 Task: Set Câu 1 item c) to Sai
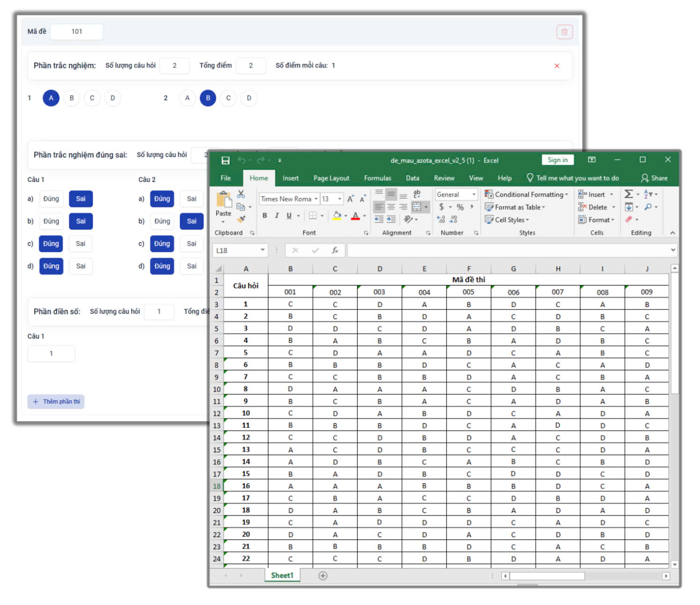81,243
